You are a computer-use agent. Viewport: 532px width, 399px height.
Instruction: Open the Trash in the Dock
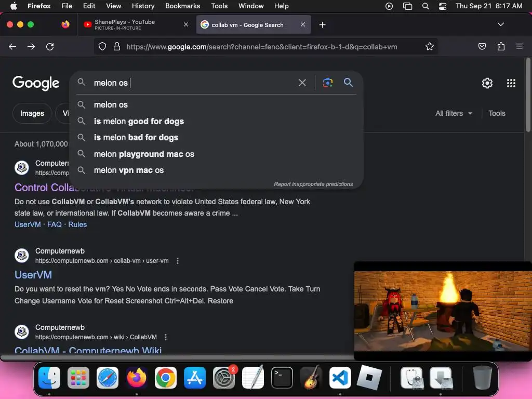(482, 377)
